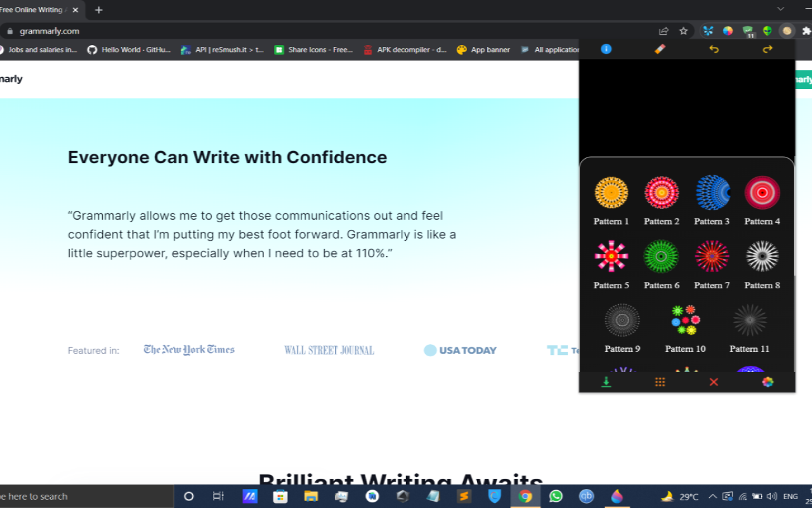Open the orange grid patterns icon
Image resolution: width=812 pixels, height=508 pixels.
(660, 382)
